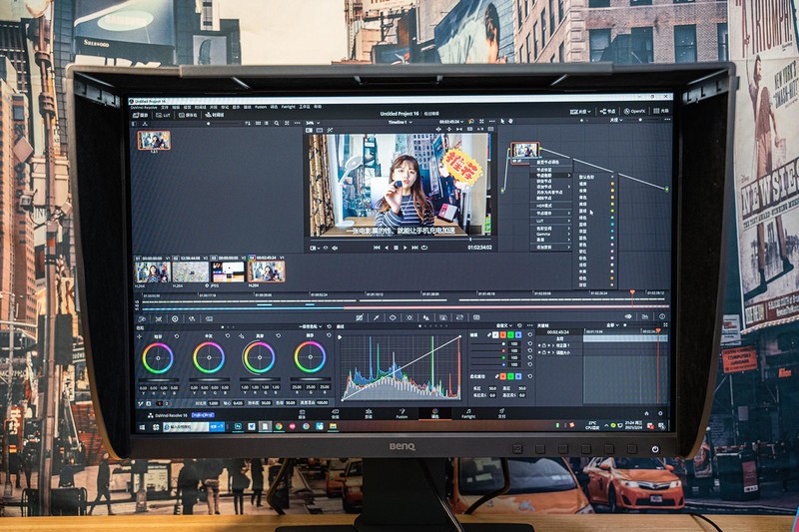Screen dimensions: 799x532
Task: Open the LUT browser button
Action: (x=164, y=116)
